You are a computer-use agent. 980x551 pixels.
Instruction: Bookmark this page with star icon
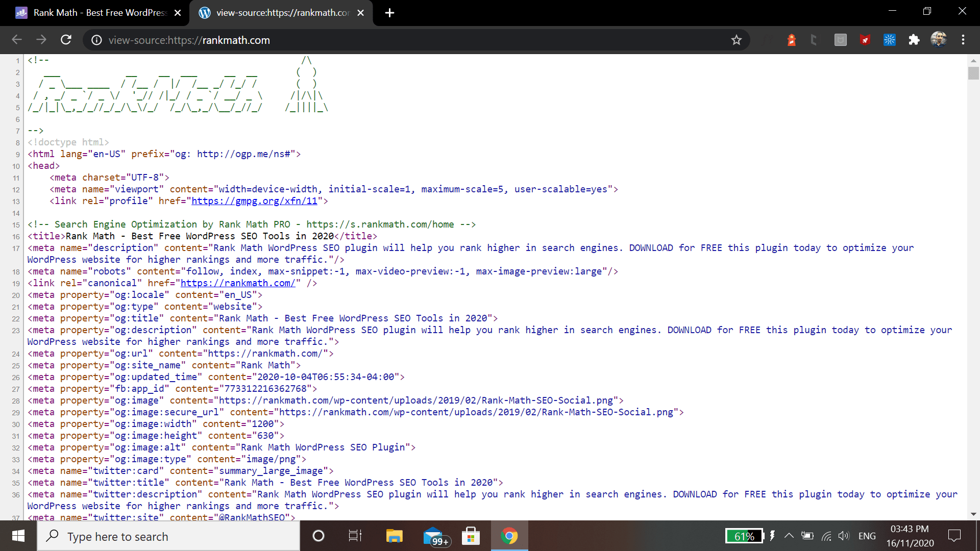pos(736,40)
